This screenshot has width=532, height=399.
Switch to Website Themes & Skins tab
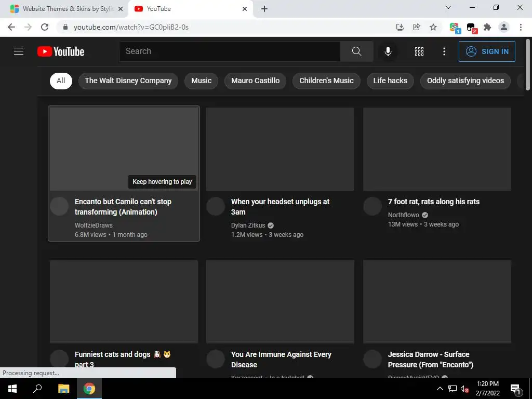pos(67,9)
